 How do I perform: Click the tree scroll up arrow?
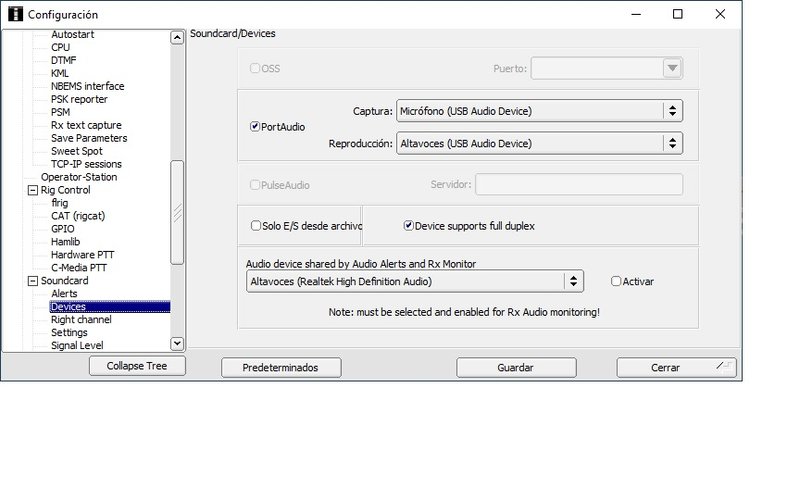[x=177, y=37]
